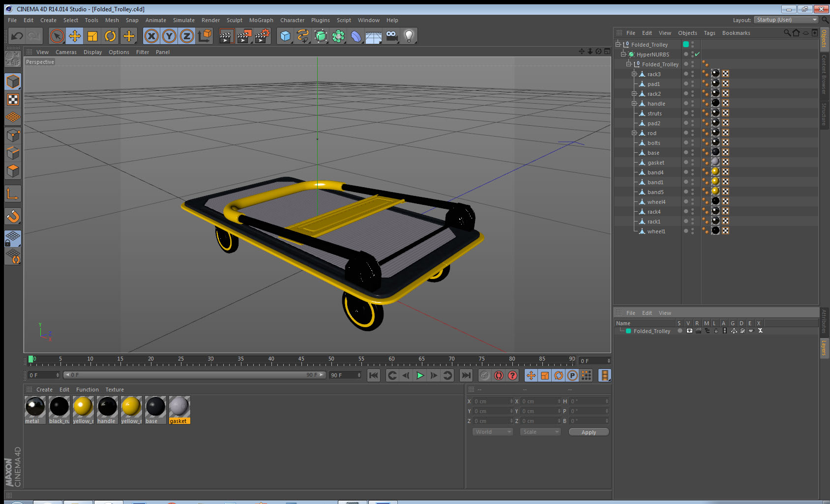830x504 pixels.
Task: Open the Object Manager Tags menu
Action: [x=710, y=33]
